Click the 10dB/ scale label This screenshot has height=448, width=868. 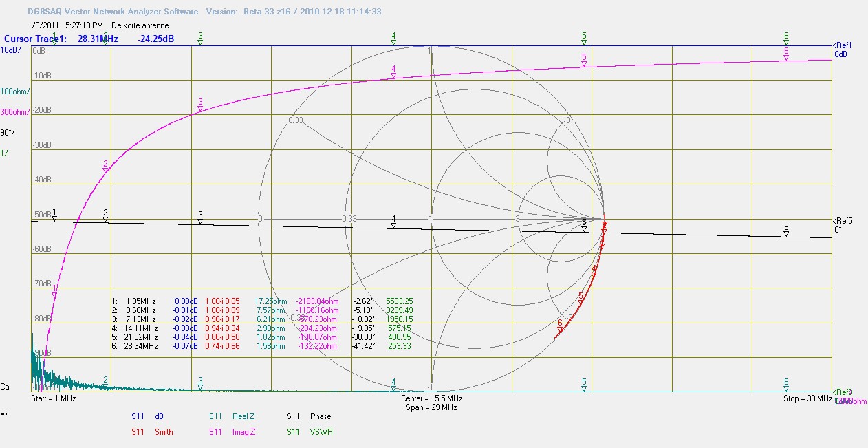coord(10,50)
